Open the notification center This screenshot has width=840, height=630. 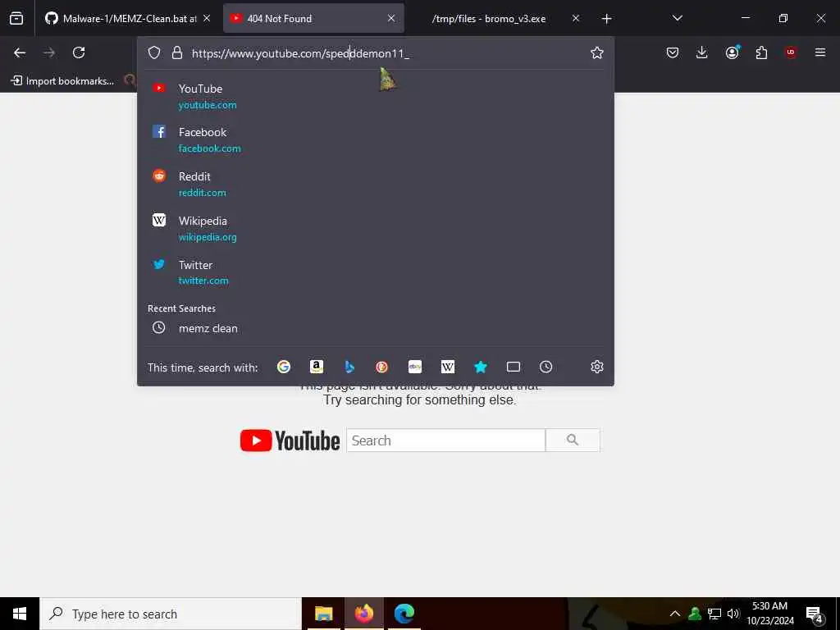[x=815, y=614]
